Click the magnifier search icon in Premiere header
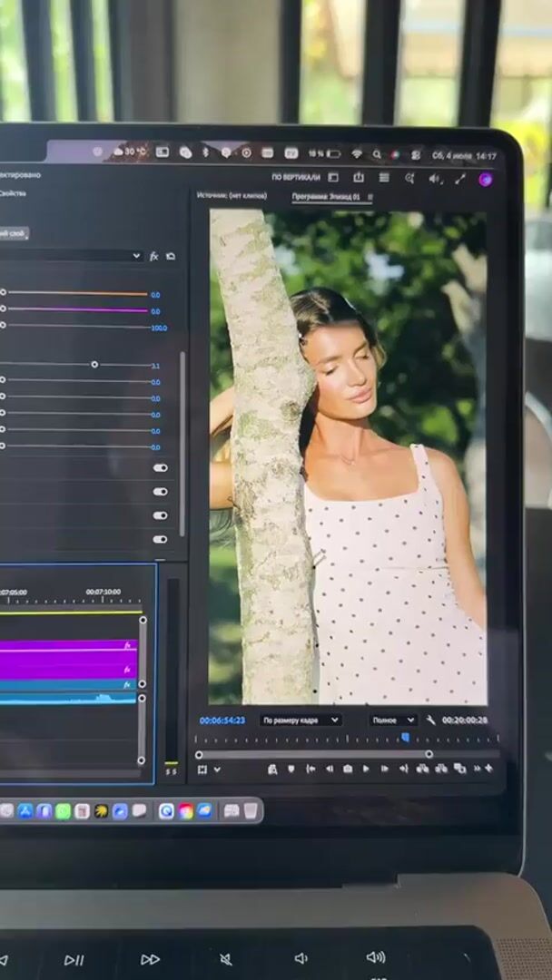 [409, 179]
